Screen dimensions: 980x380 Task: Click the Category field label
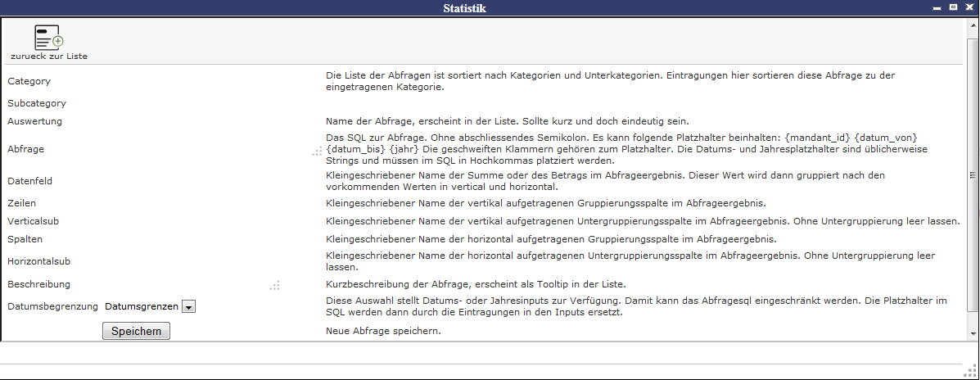29,81
